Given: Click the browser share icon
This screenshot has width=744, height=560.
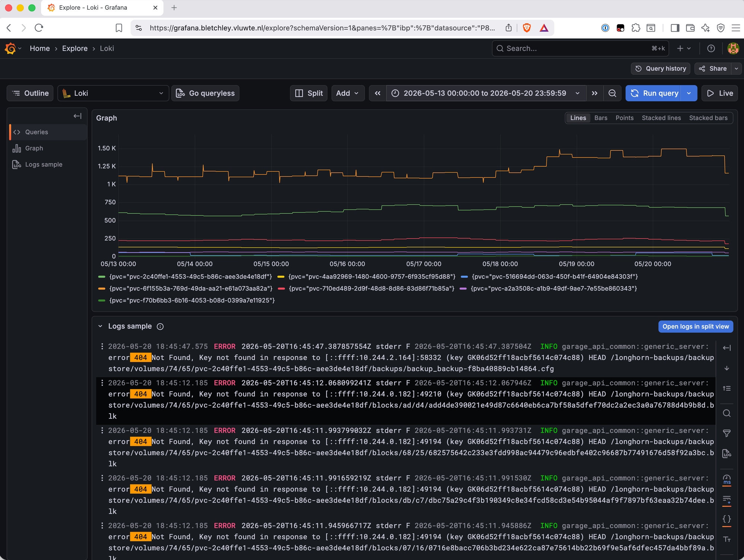Looking at the screenshot, I should pyautogui.click(x=509, y=28).
